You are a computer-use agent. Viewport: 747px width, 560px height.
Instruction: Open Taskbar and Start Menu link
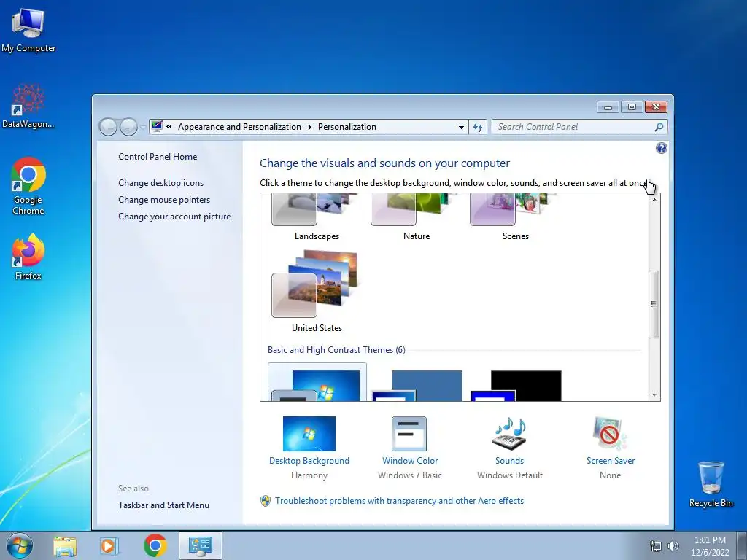pos(164,505)
